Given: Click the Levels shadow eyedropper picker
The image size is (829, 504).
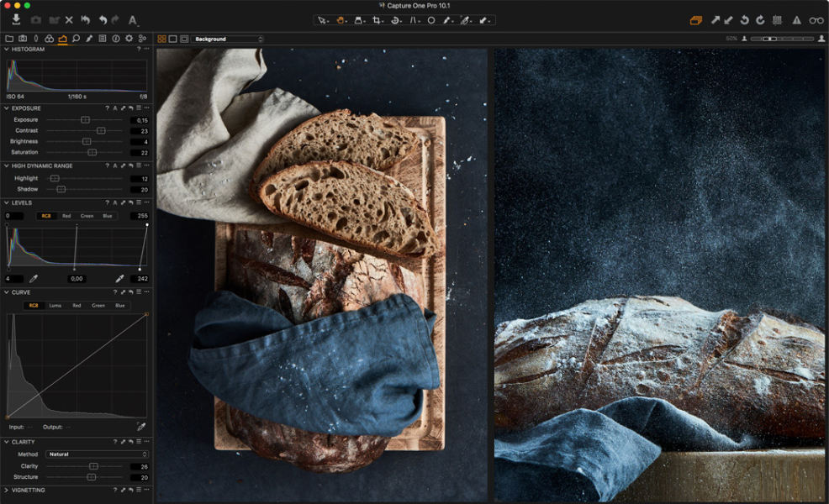Looking at the screenshot, I should coord(34,278).
